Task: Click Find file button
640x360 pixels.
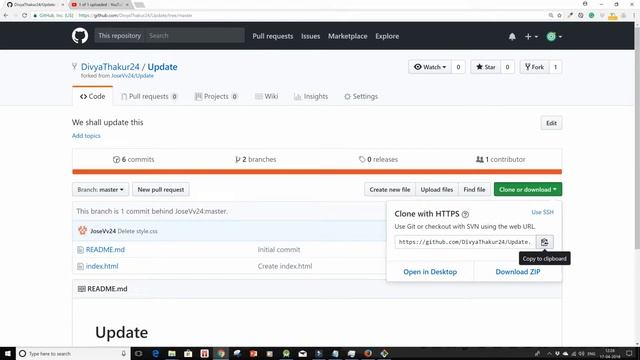Action: [x=474, y=189]
